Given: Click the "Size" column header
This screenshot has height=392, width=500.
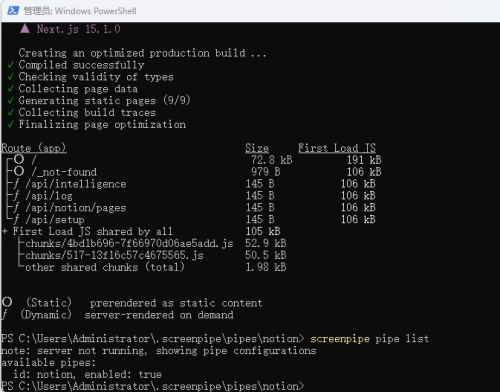Looking at the screenshot, I should [257, 148].
